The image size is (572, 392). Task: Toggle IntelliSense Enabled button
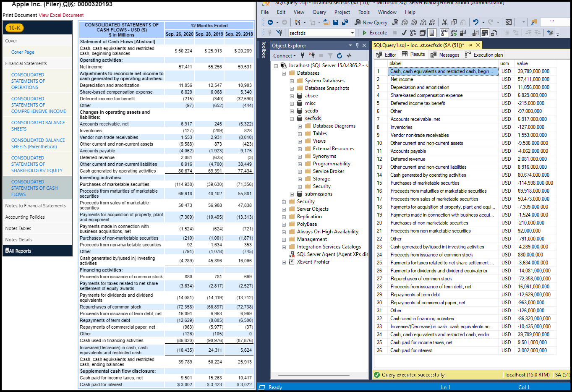point(432,33)
